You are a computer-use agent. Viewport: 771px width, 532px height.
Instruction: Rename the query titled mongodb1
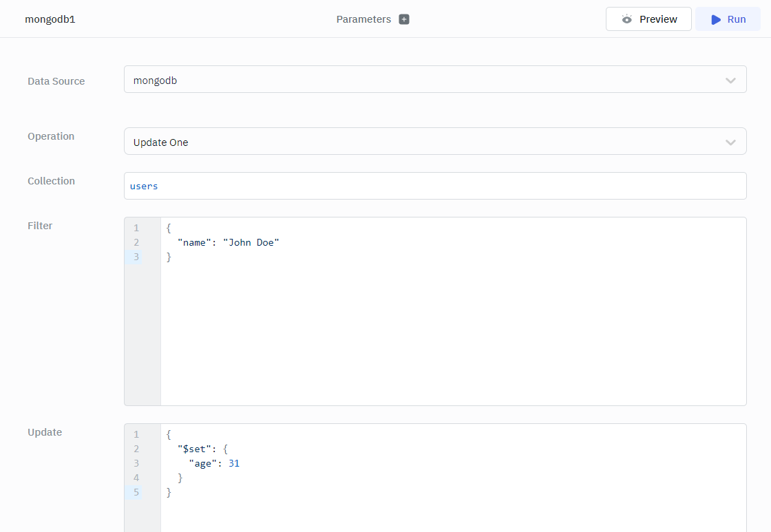click(50, 19)
